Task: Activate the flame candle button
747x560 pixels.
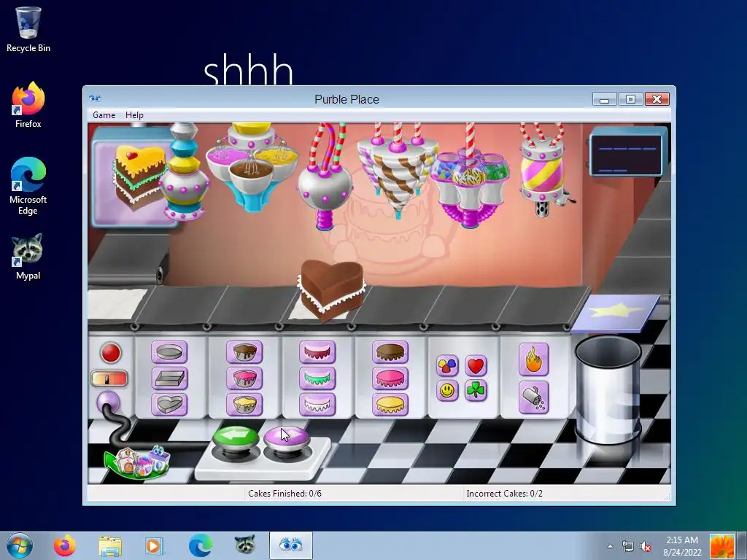Action: [533, 360]
